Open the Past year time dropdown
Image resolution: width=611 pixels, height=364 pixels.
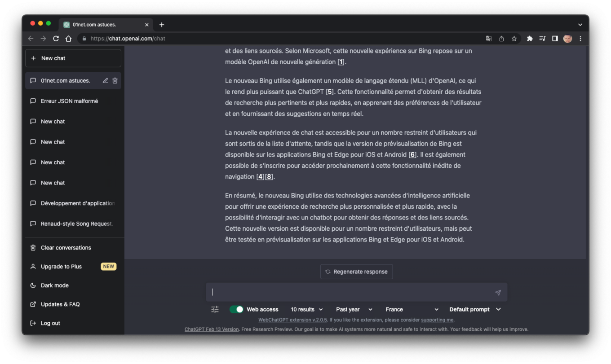pyautogui.click(x=354, y=309)
